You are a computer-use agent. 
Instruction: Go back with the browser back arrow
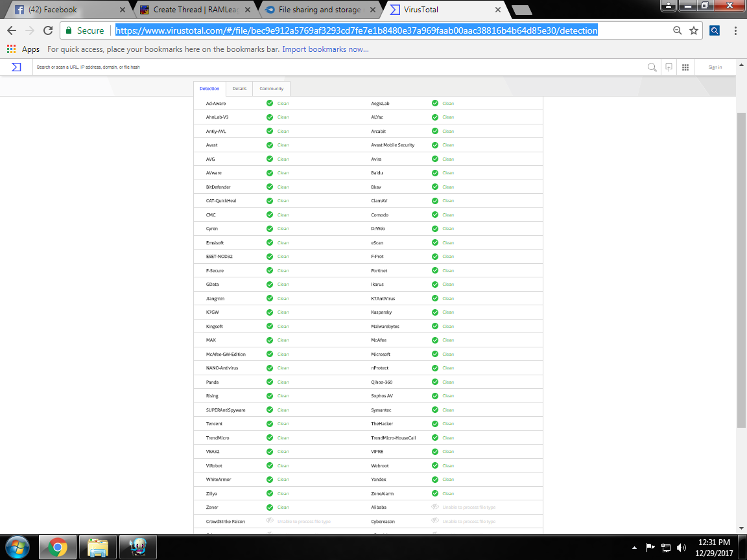click(12, 30)
